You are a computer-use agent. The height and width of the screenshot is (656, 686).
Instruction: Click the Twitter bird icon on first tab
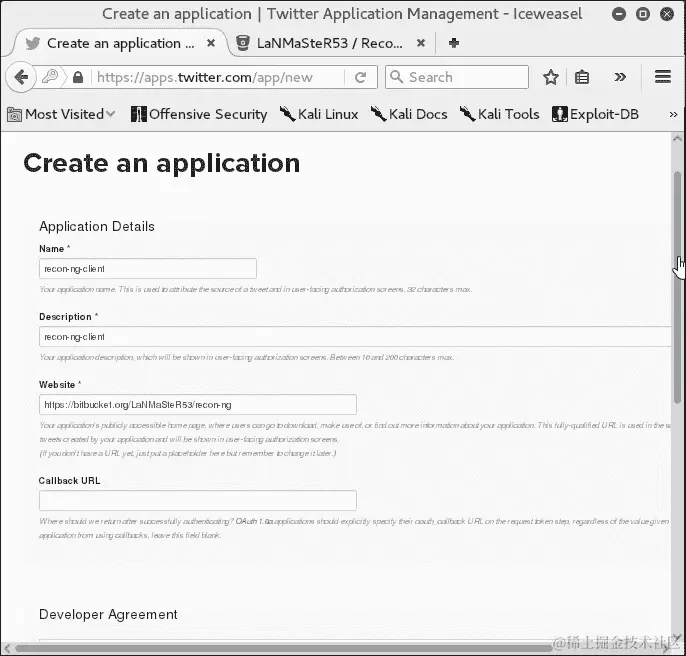coord(33,43)
